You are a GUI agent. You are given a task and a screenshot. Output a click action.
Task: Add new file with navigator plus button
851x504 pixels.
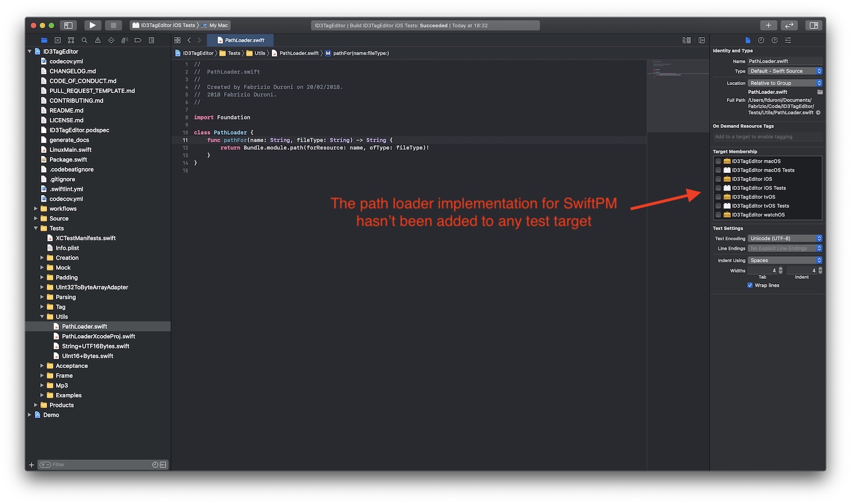tap(32, 465)
